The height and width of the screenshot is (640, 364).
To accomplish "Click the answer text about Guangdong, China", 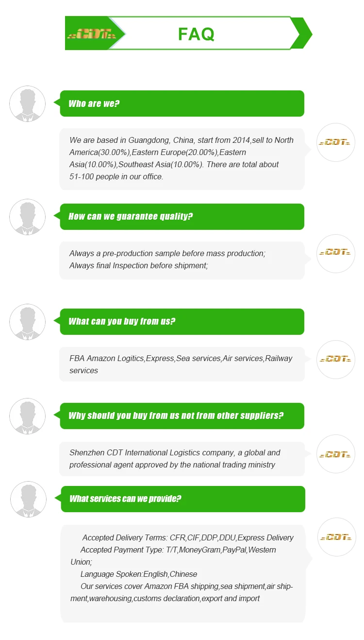I will [x=182, y=158].
